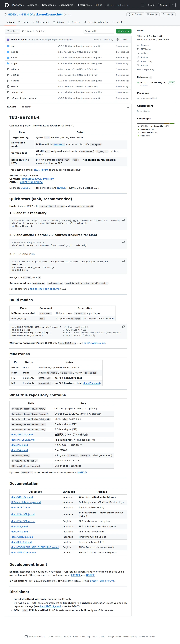Click the Notifications bell button
The height and width of the screenshot is (644, 180).
pos(135,14)
